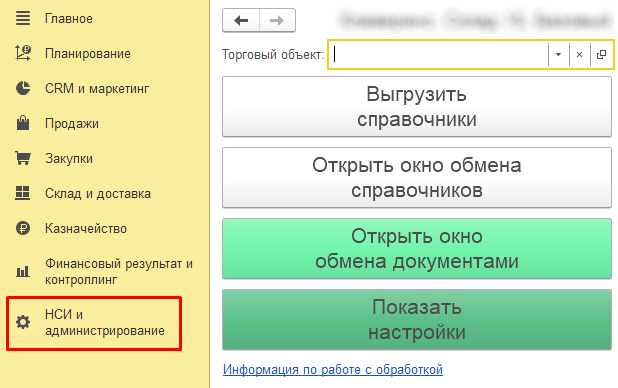Click the Склад и доставка grid icon
This screenshot has height=388, width=618.
[22, 193]
